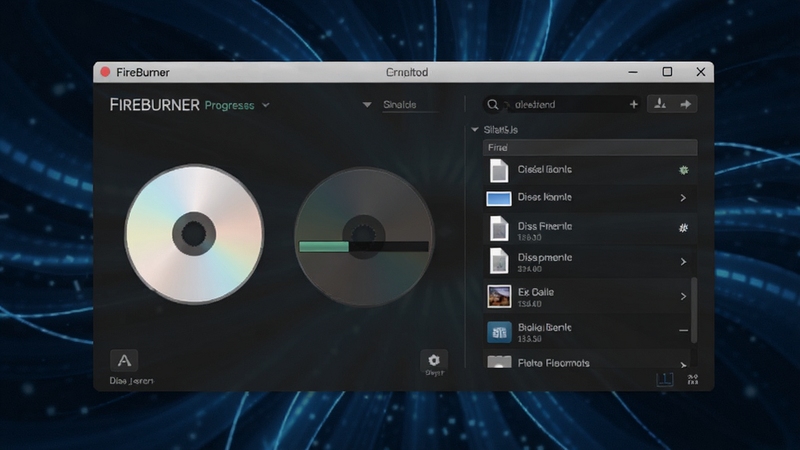Image resolution: width=800 pixels, height=450 pixels.
Task: Click the minus icon on Biolial Benle row
Action: [683, 331]
